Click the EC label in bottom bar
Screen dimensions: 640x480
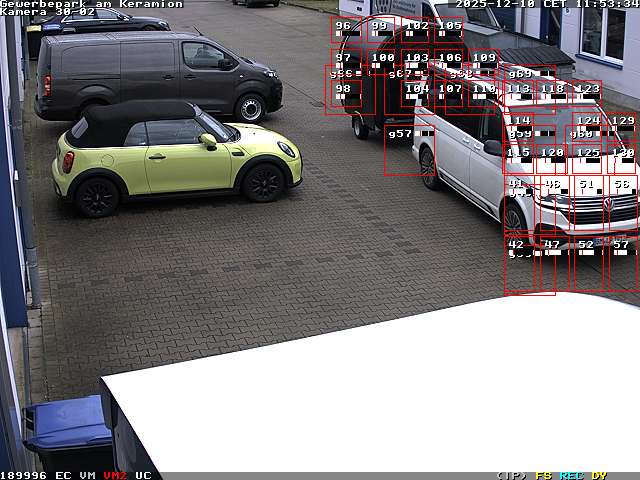click(63, 475)
